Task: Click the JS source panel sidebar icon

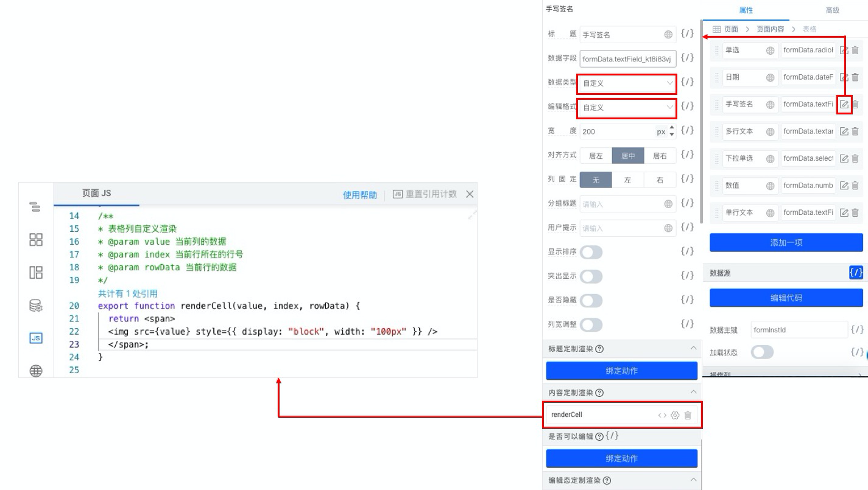Action: (36, 338)
